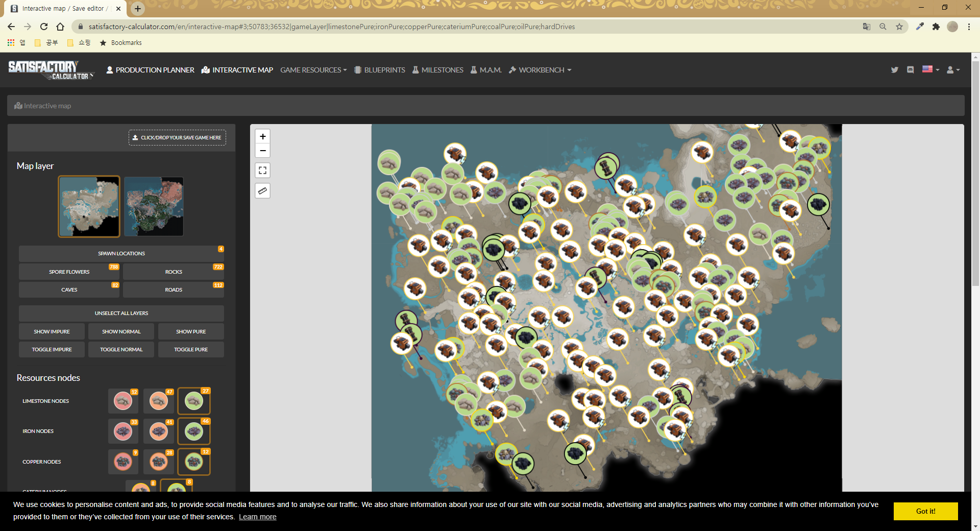This screenshot has height=531, width=980.
Task: Toggle Caves layer
Action: 69,289
